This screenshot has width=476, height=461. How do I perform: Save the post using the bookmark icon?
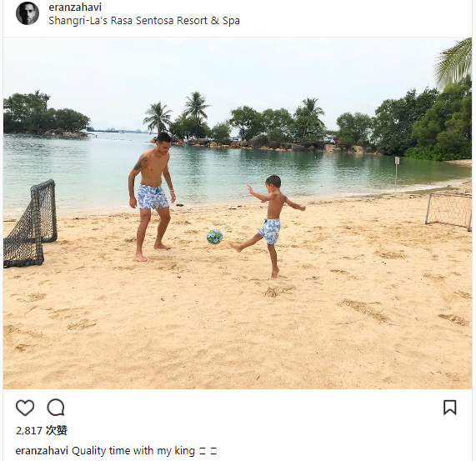(x=449, y=408)
